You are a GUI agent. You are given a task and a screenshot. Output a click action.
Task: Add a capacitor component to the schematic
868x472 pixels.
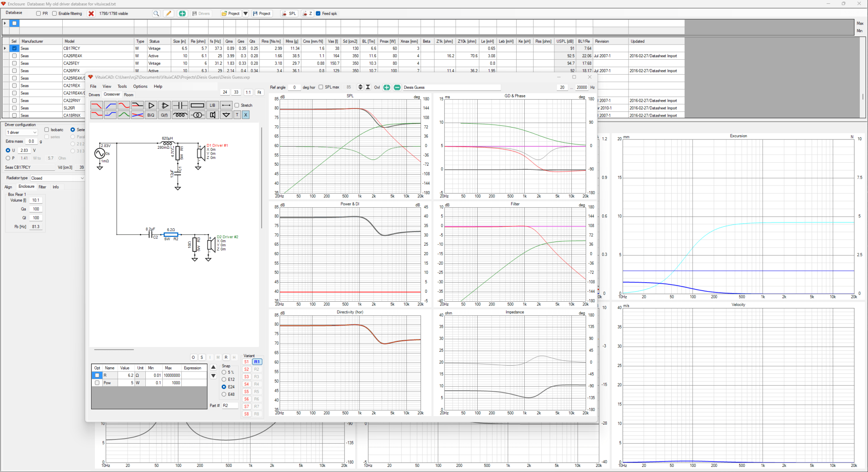click(x=180, y=105)
